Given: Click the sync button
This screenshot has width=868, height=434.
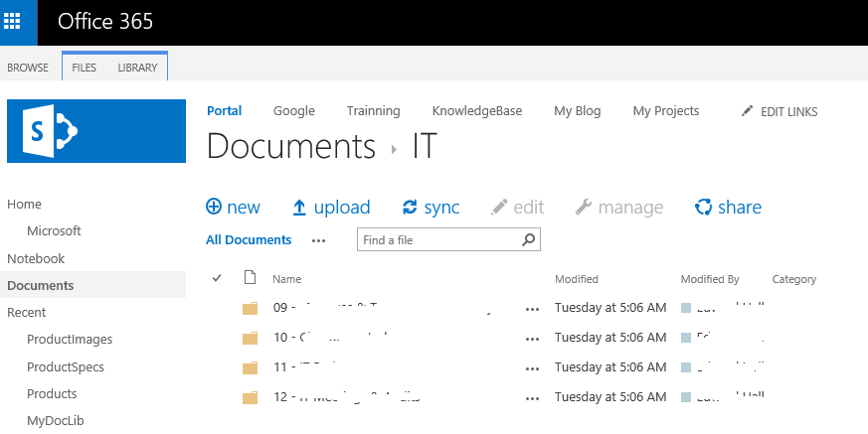Looking at the screenshot, I should tap(431, 208).
